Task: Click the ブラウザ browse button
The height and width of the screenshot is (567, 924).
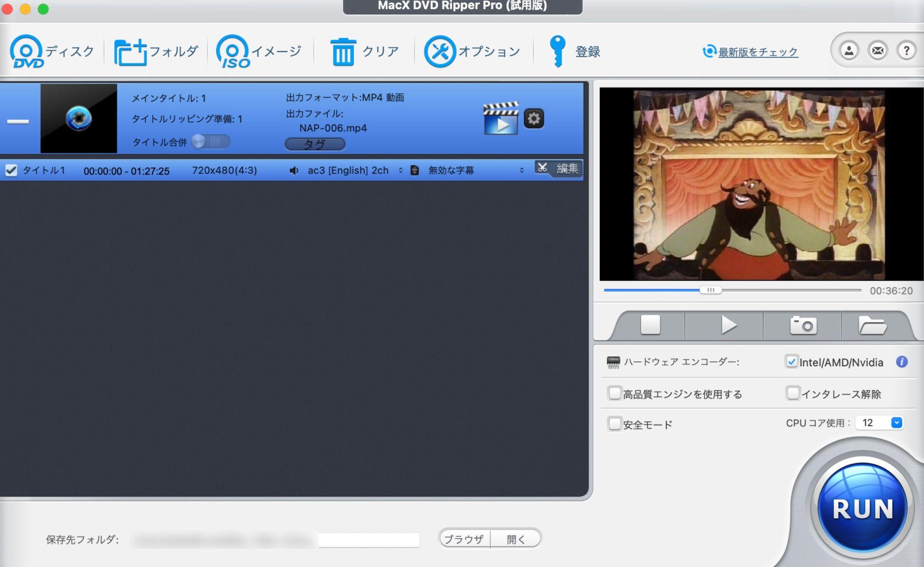Action: pos(464,539)
